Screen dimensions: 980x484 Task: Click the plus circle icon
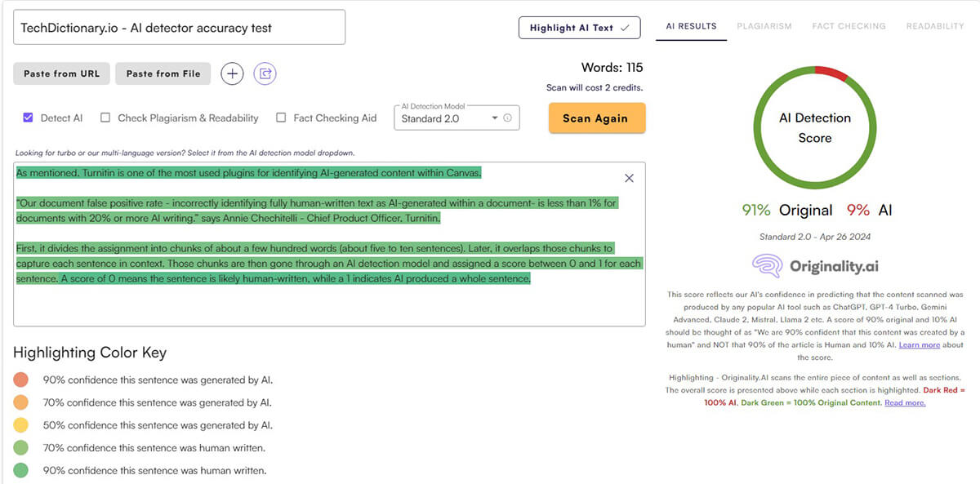233,73
